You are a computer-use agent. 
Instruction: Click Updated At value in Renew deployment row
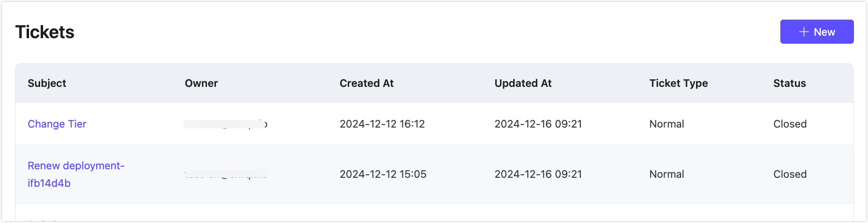(538, 174)
